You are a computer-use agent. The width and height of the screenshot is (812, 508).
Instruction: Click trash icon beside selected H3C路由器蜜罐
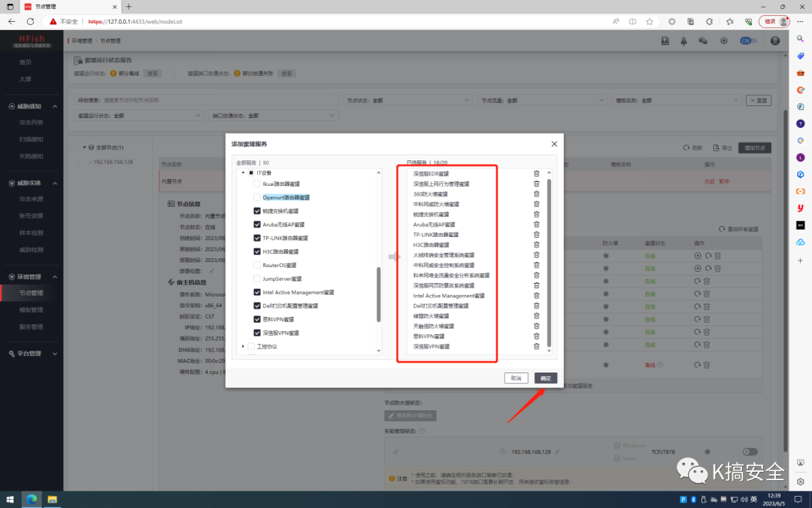tap(537, 245)
